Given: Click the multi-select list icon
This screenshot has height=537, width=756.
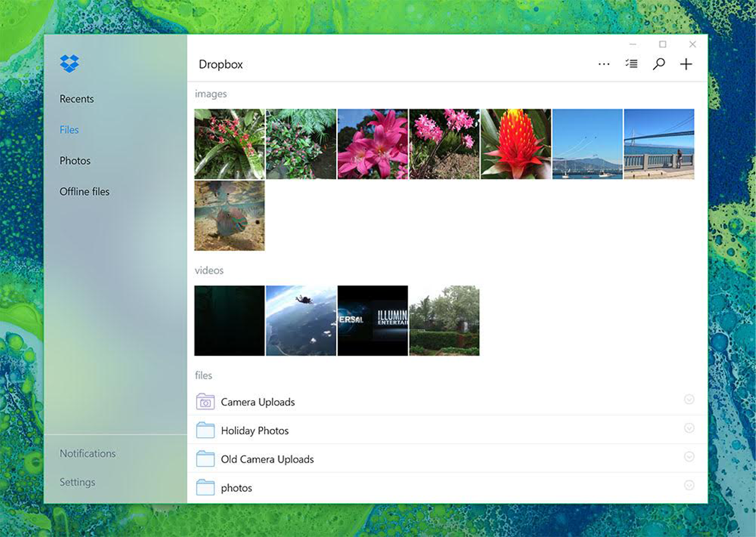Looking at the screenshot, I should point(632,64).
